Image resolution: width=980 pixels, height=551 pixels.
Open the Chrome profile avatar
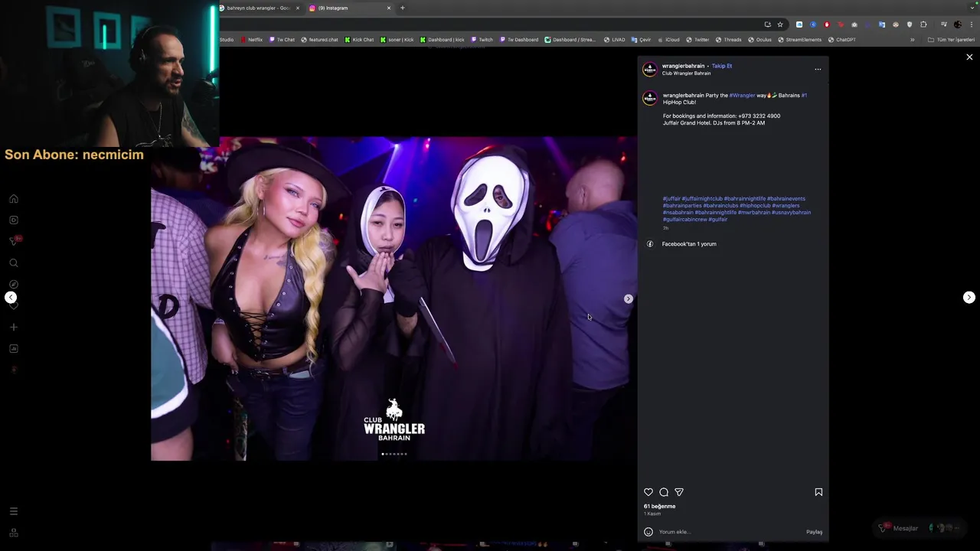957,24
